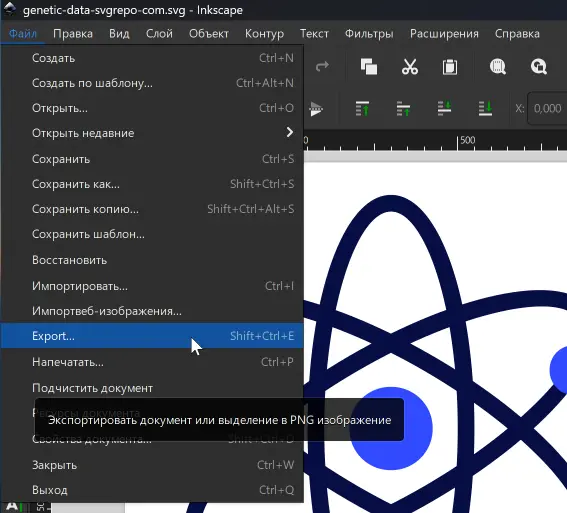Choose Напечатать... menu entry
The image size is (567, 513).
152,362
